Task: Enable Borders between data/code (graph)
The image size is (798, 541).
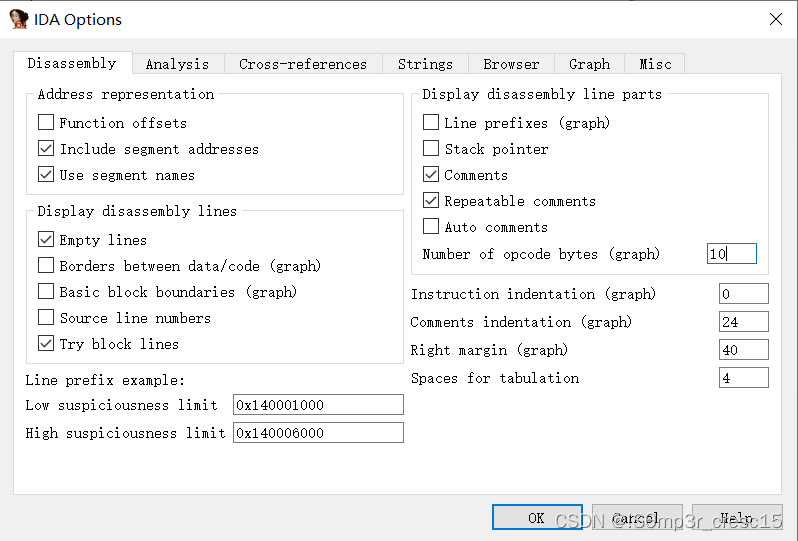Action: click(46, 265)
